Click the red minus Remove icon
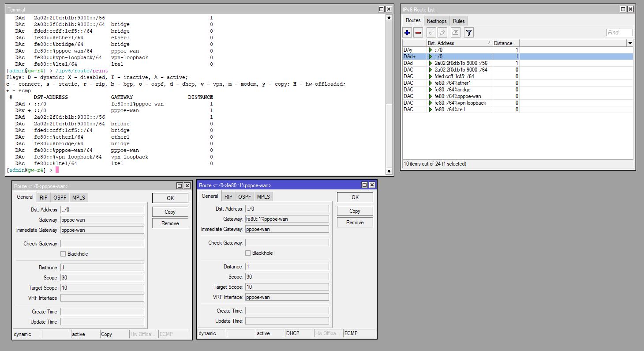This screenshot has height=351, width=644. pyautogui.click(x=418, y=33)
